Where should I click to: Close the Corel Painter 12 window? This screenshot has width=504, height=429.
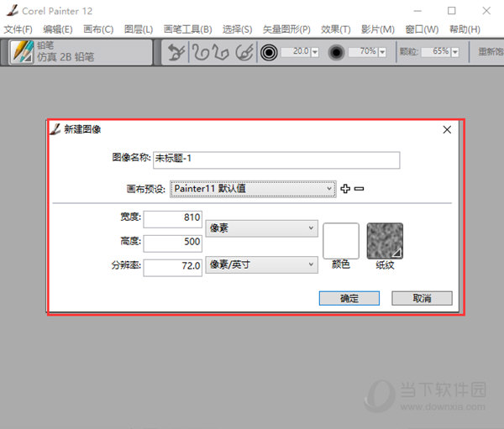tap(486, 11)
